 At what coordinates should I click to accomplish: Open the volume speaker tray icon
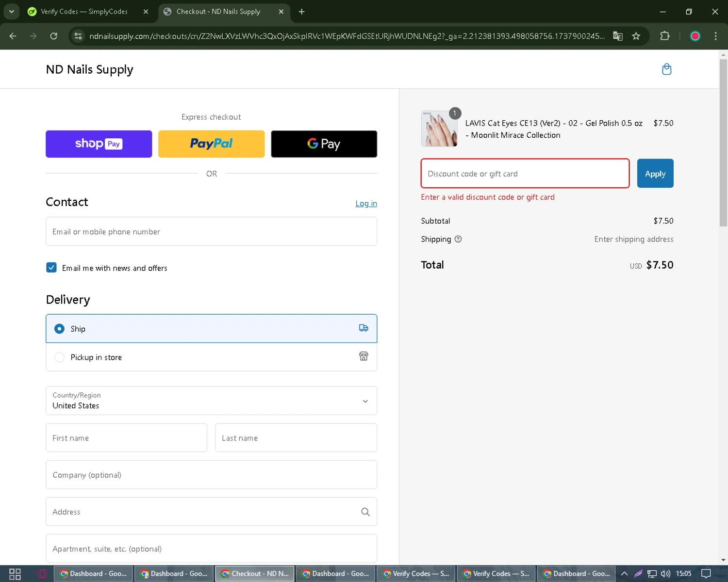click(665, 574)
